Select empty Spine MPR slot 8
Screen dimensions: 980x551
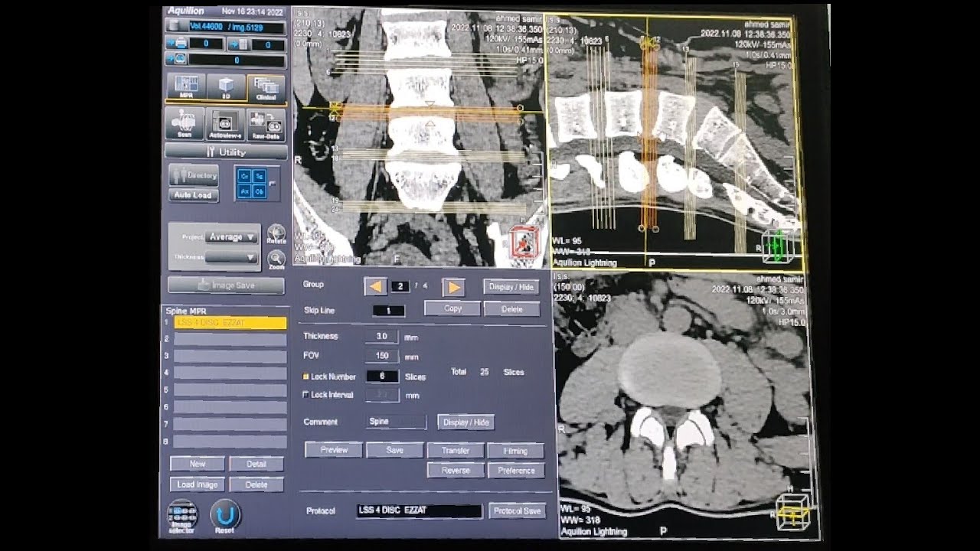click(x=230, y=441)
